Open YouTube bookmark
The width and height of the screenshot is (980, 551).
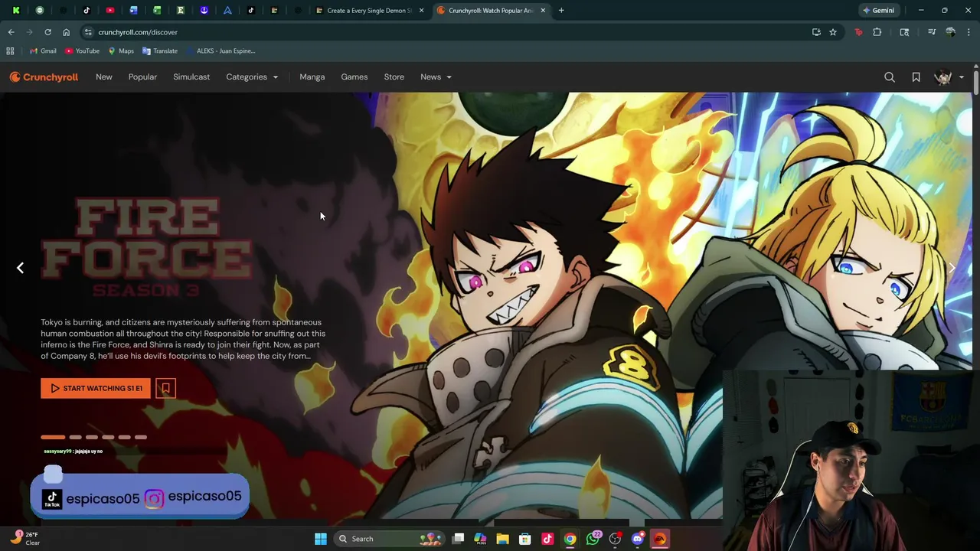(x=83, y=51)
